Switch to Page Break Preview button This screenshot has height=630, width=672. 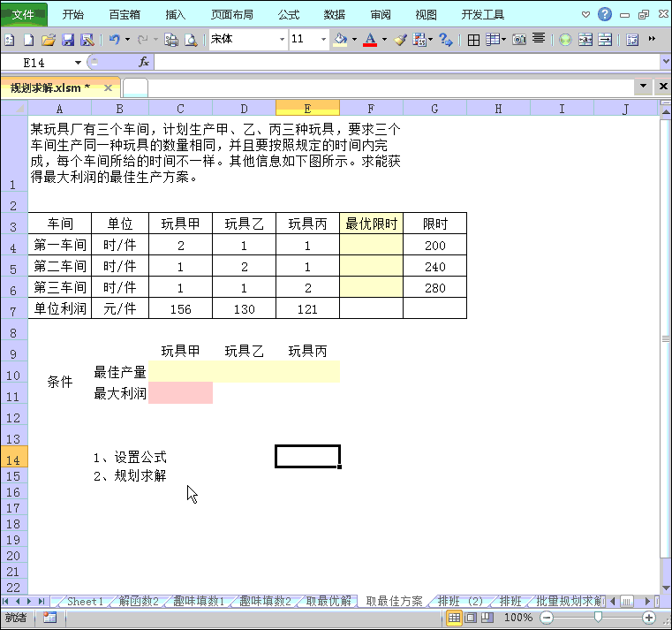[x=487, y=618]
